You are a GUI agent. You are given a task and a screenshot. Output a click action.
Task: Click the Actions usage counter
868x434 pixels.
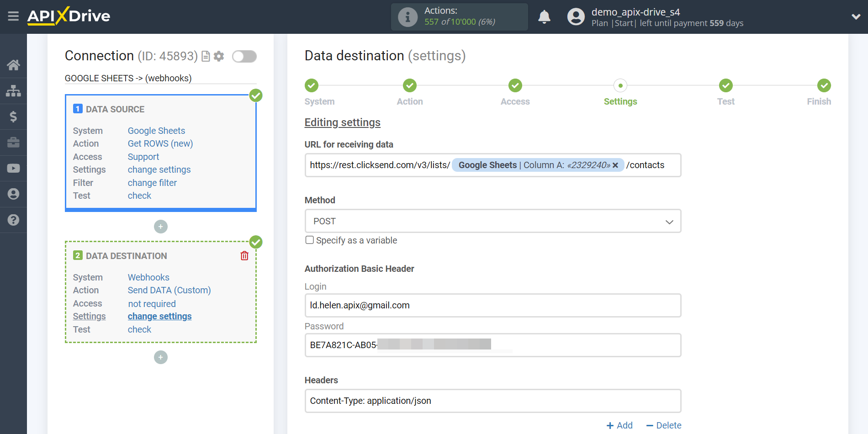(460, 17)
